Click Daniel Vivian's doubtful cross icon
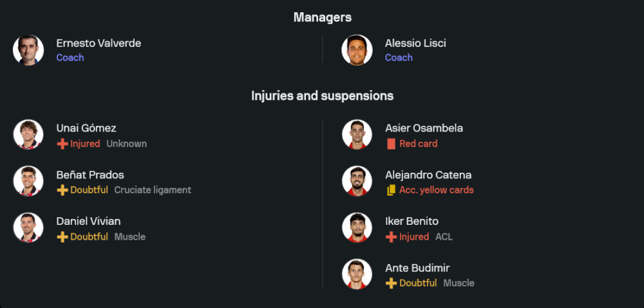 point(62,236)
